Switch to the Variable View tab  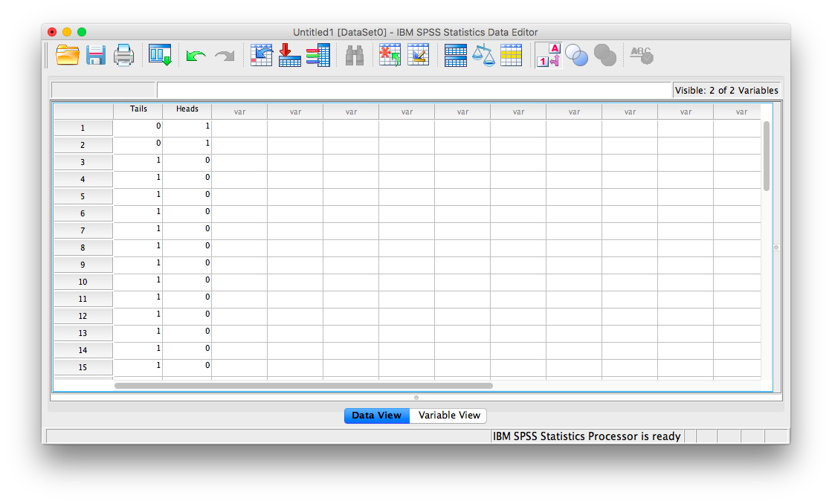449,416
